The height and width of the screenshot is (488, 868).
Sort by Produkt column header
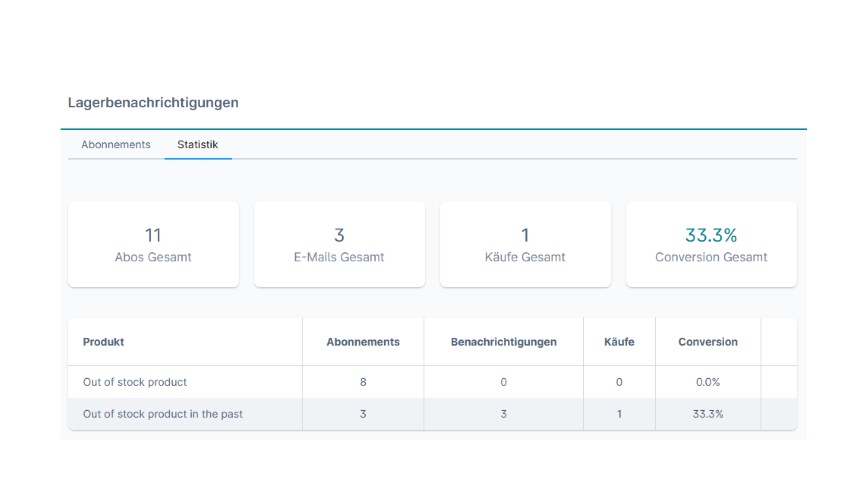pos(104,342)
